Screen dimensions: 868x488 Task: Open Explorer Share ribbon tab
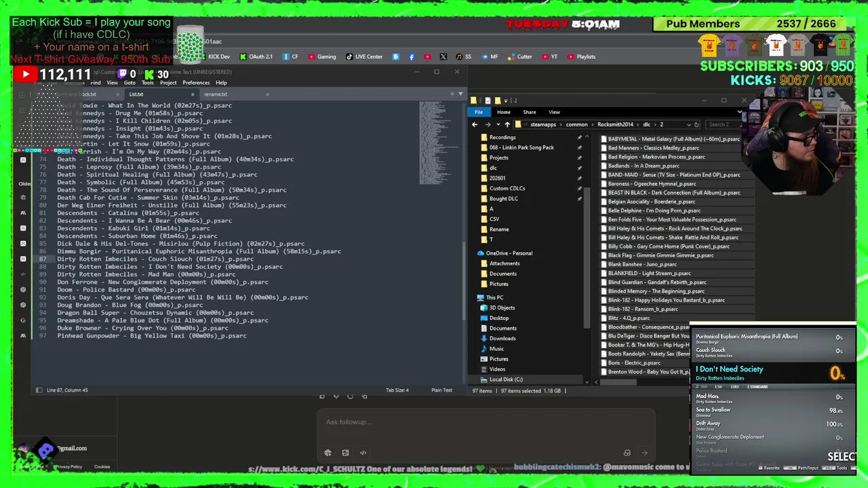[530, 113]
